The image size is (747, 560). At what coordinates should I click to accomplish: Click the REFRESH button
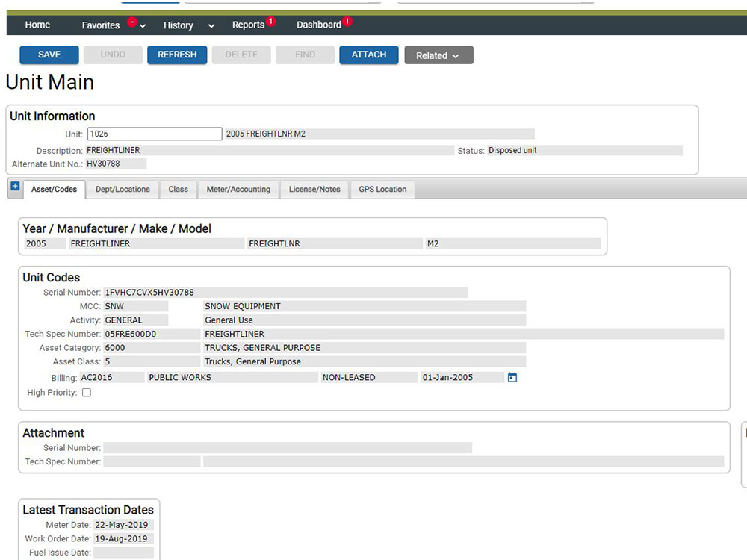click(177, 55)
